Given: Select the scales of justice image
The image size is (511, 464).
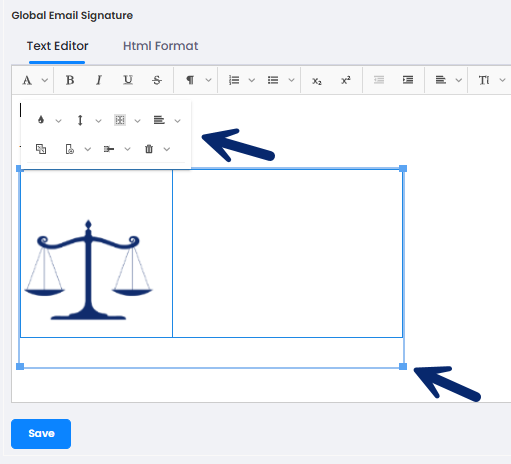Looking at the screenshot, I should (x=88, y=270).
